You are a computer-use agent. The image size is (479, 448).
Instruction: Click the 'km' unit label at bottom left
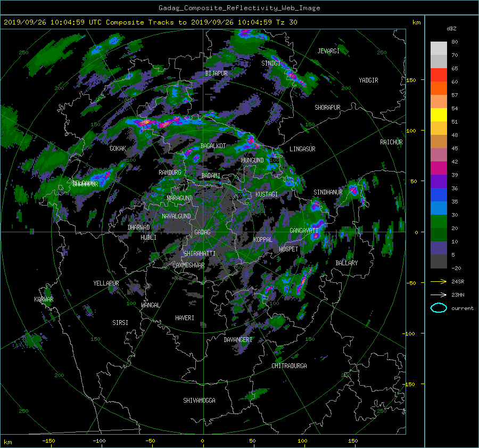7,442
